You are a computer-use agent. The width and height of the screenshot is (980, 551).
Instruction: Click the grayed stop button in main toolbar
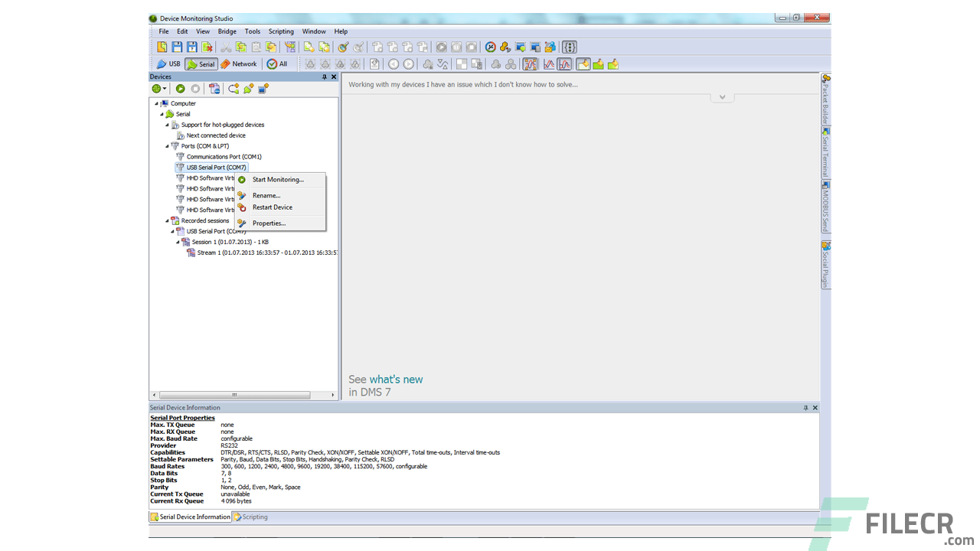[x=472, y=47]
